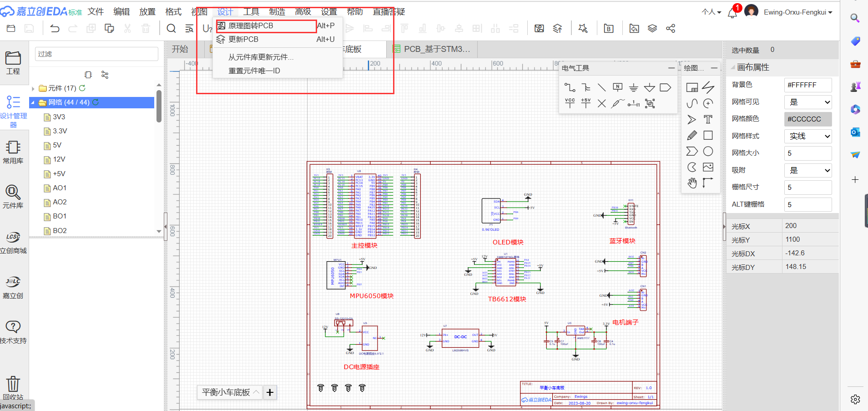Open the 个人 workspace dropdown
This screenshot has width=868, height=411.
click(x=711, y=12)
